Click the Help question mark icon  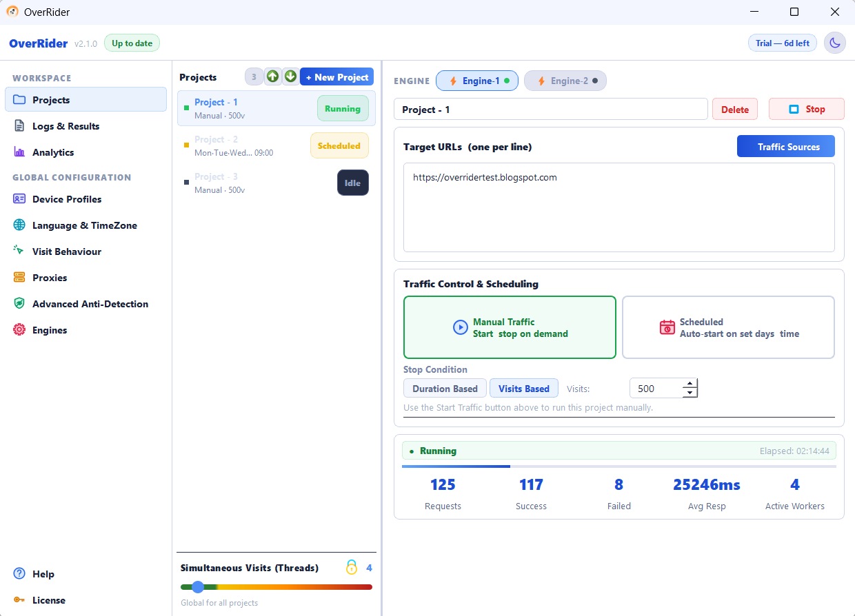(x=19, y=574)
